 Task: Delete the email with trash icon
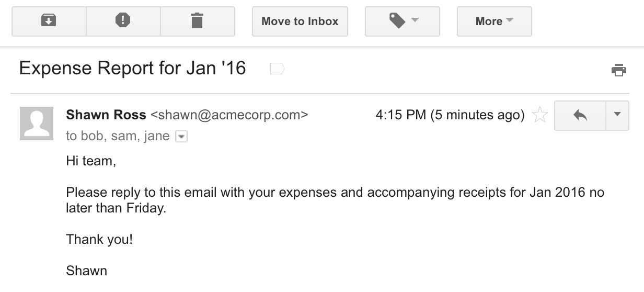(x=197, y=21)
